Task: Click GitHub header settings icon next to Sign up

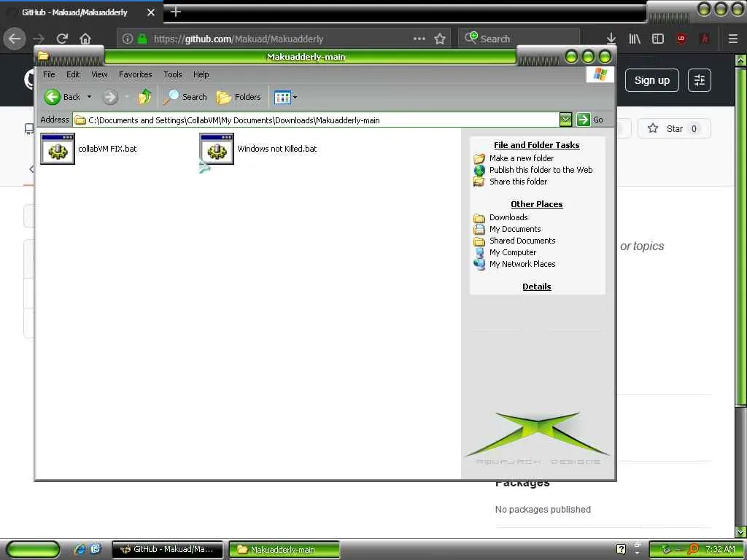Action: [700, 80]
